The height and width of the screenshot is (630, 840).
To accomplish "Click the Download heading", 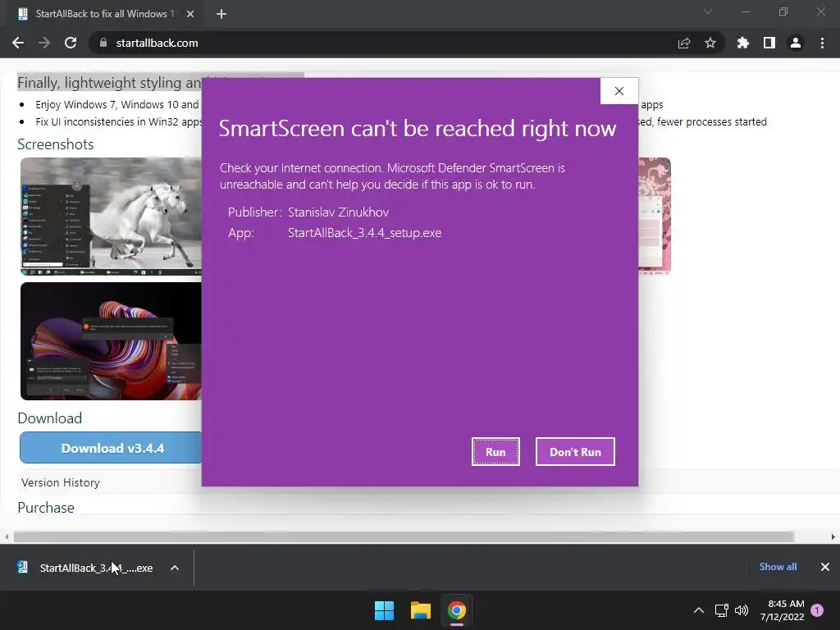I will point(50,418).
